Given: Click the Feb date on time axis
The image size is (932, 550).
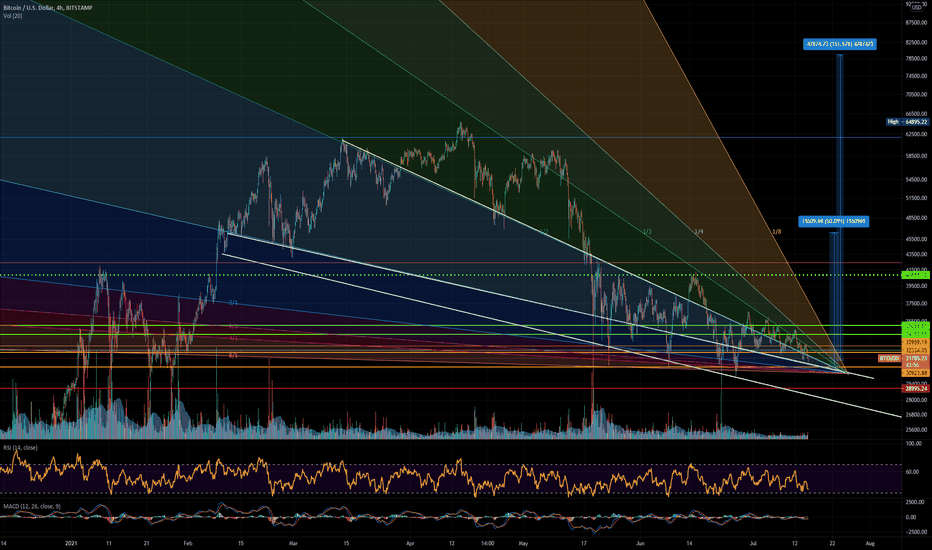Looking at the screenshot, I should click(188, 543).
